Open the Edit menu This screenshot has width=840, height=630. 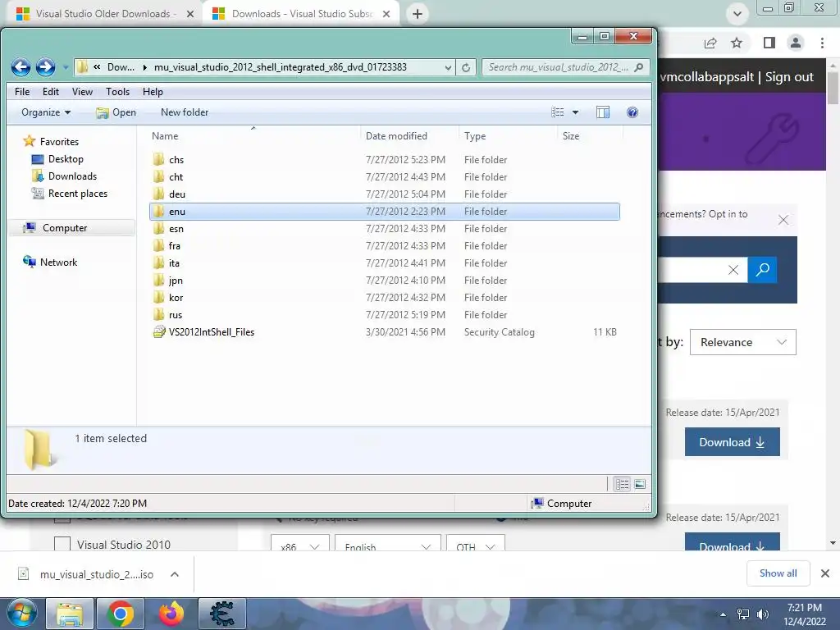(x=51, y=92)
